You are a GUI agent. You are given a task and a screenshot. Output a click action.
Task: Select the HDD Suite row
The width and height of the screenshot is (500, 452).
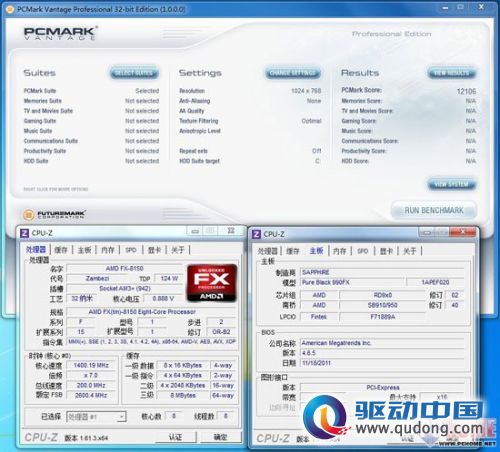(x=91, y=161)
